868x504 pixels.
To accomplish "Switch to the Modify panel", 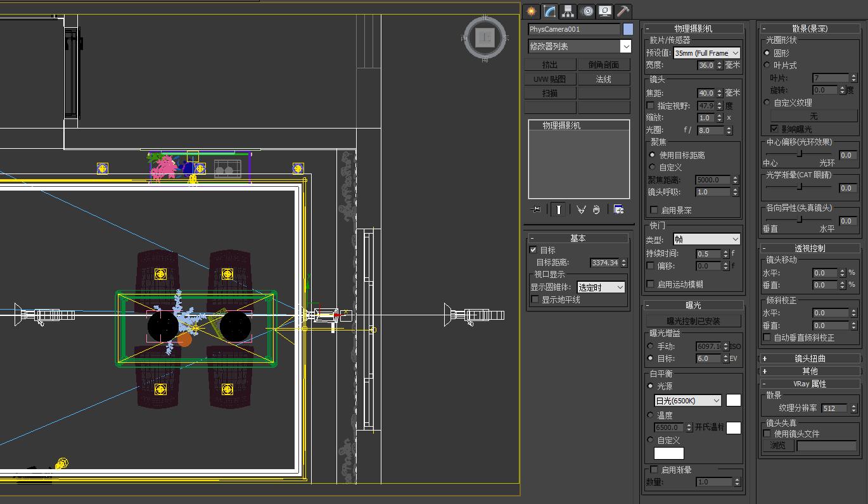I will [x=549, y=11].
